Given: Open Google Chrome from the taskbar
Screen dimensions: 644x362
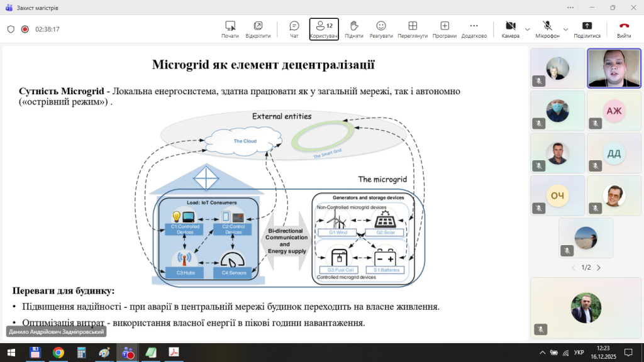Looking at the screenshot, I should (x=58, y=353).
